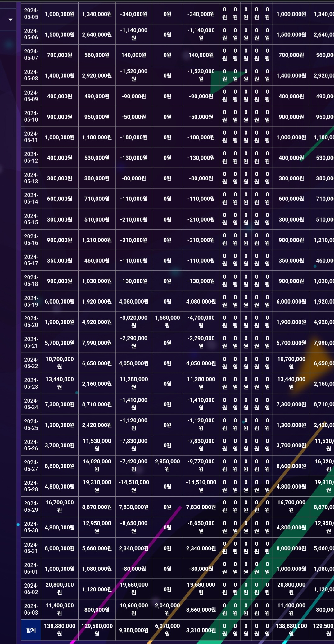334x644 pixels.
Task: Click the 2024-06-01 date cell
Action: tap(31, 569)
